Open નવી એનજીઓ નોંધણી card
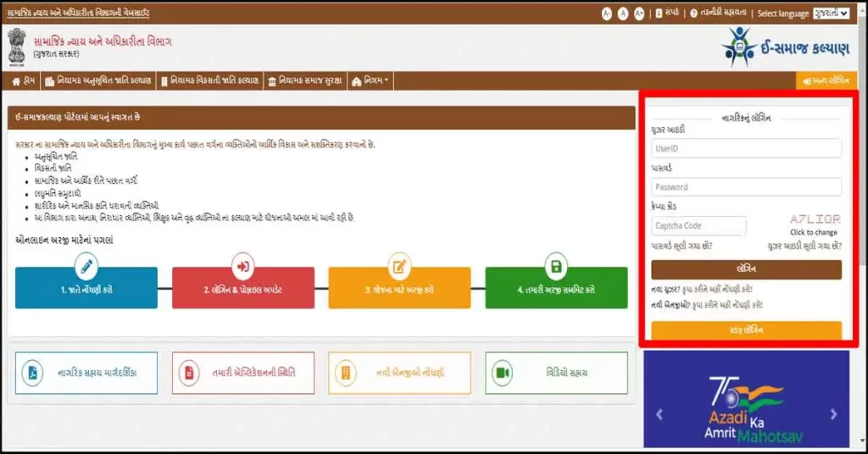 (399, 374)
